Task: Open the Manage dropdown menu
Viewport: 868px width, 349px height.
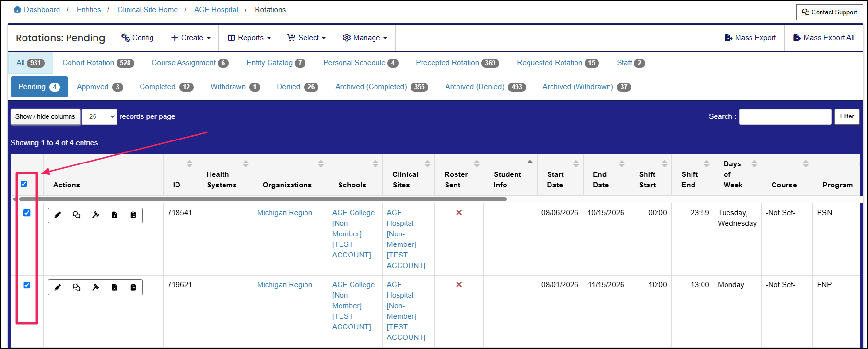Action: point(365,38)
